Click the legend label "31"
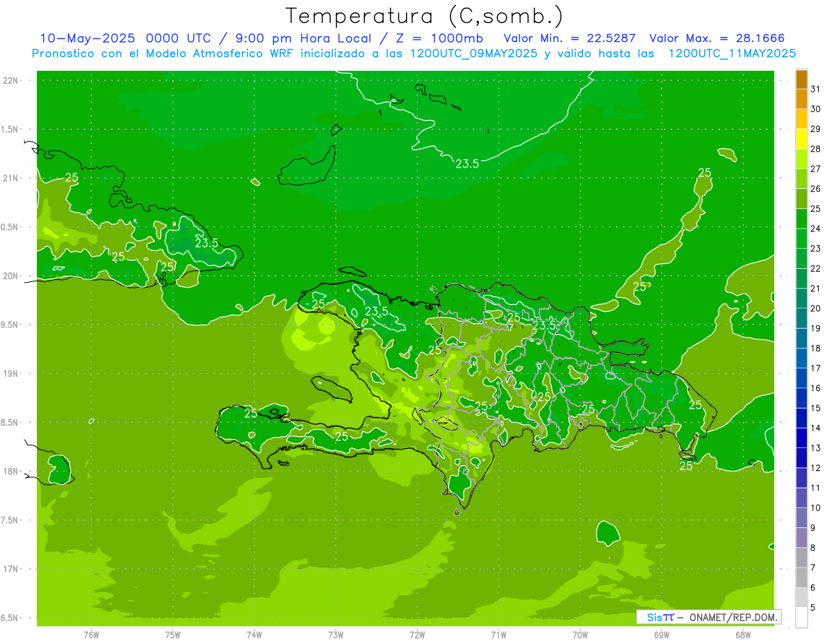 tap(816, 89)
